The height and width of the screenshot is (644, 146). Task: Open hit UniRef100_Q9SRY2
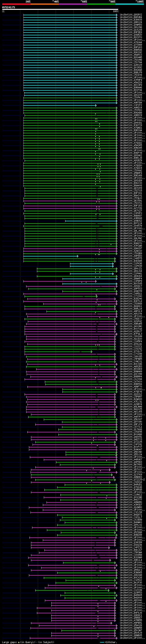[x=131, y=15]
